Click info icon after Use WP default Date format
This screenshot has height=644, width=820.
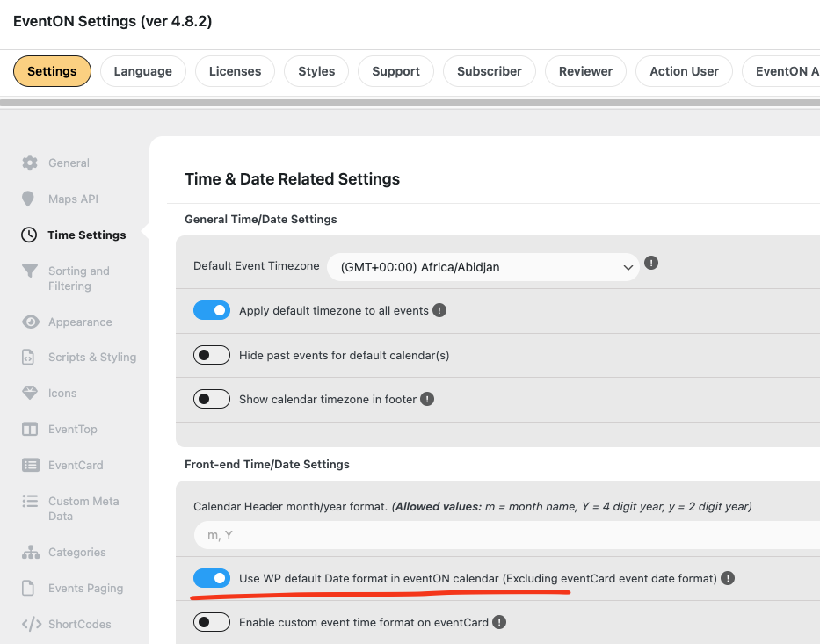pos(728,578)
